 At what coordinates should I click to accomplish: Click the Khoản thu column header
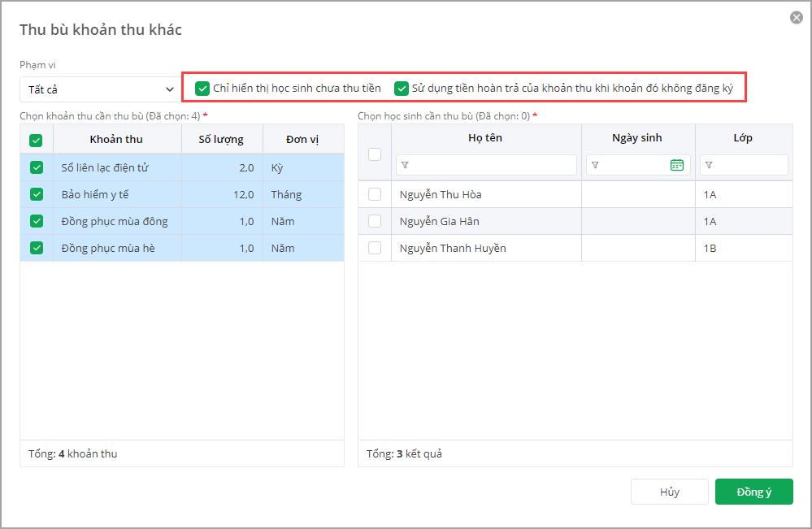click(116, 139)
